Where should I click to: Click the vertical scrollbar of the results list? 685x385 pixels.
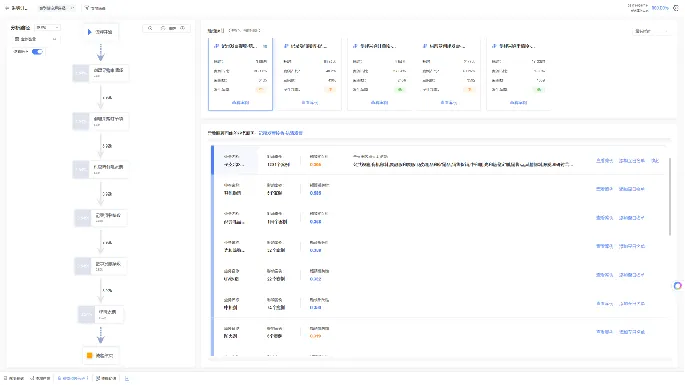pos(670,197)
